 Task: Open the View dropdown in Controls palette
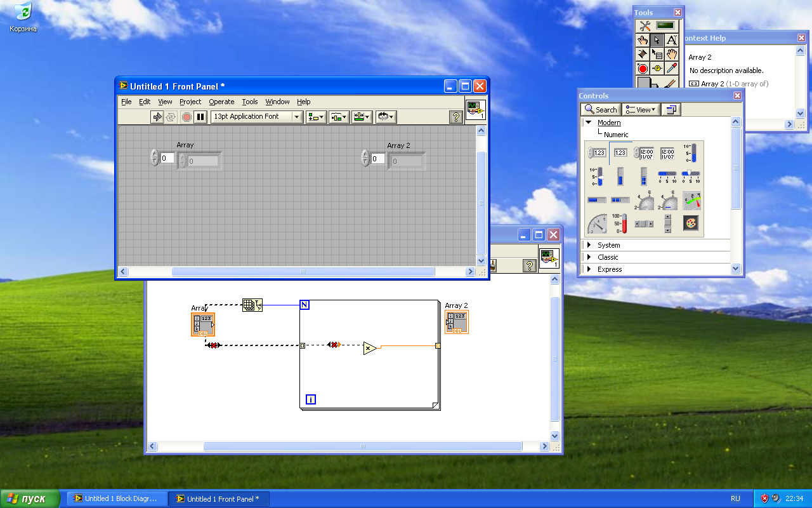point(641,110)
